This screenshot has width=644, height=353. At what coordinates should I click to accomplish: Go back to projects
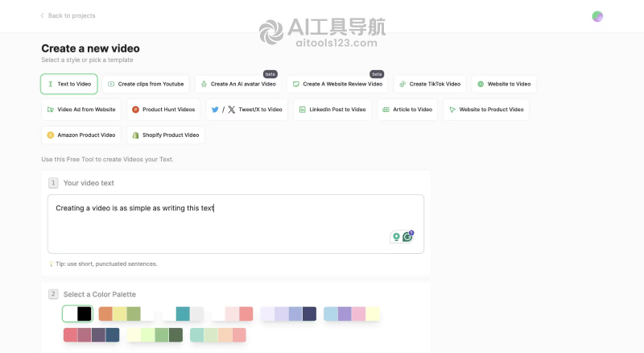tap(68, 15)
